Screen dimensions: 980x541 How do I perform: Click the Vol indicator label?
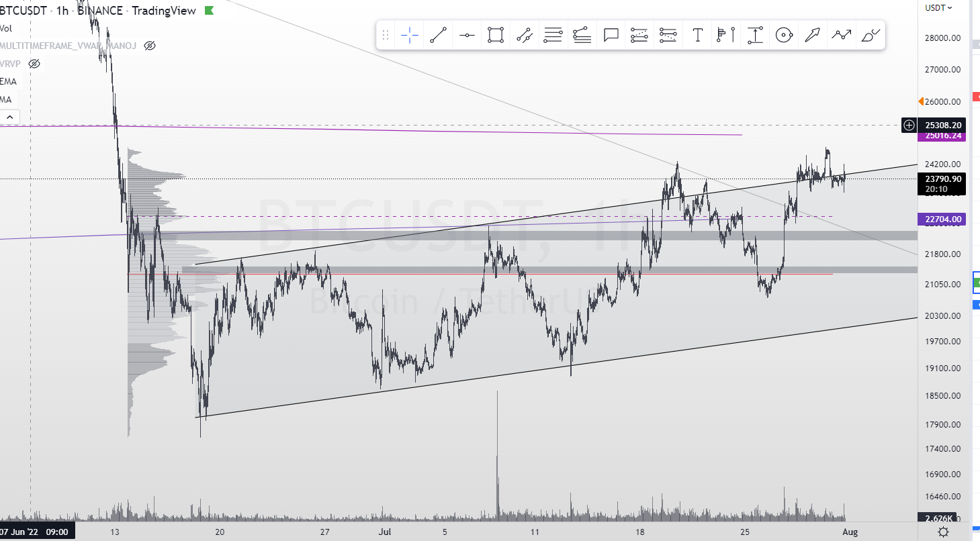6,28
